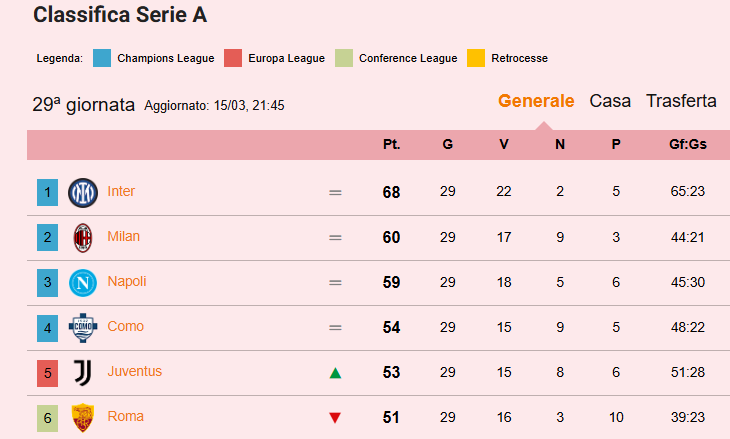Screen dimensions: 730x439
Task: Click the blue Champions League legend swatch
Action: point(101,58)
